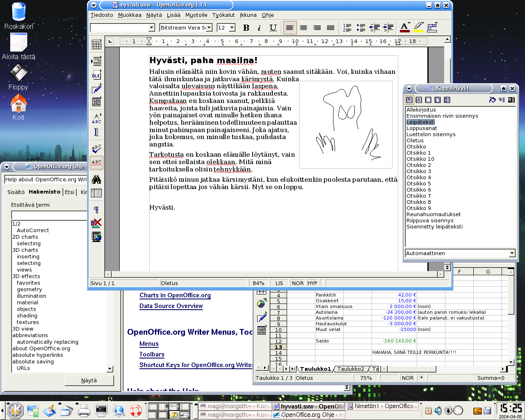Open the Tiedosto menu
This screenshot has height=420, width=525.
point(102,15)
